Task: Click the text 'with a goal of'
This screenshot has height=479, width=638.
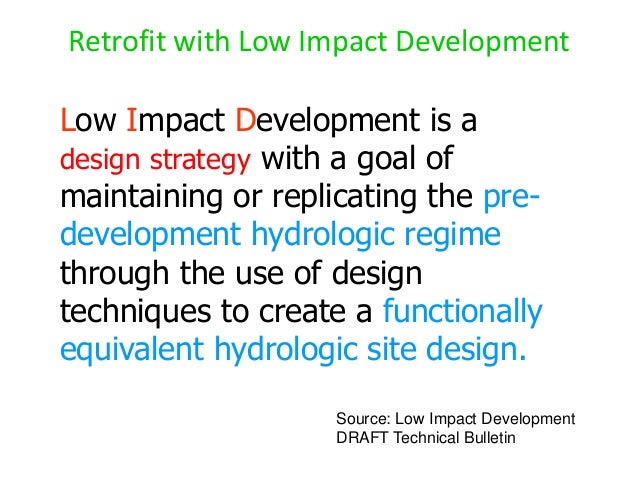Action: point(357,159)
